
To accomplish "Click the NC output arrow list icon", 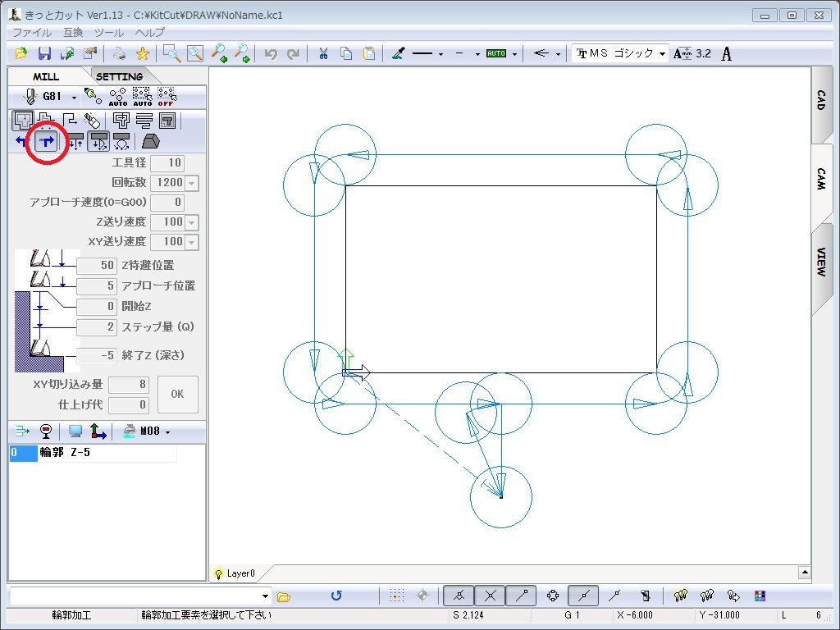I will (22, 431).
